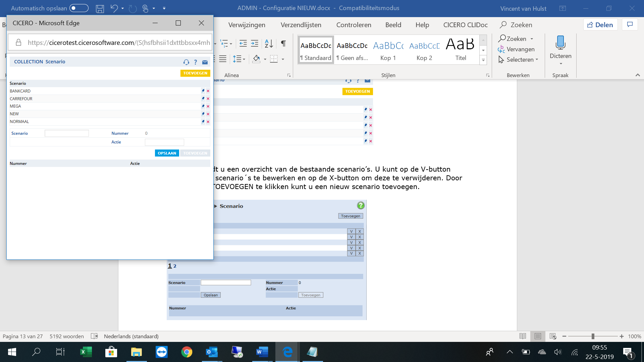
Task: Open the Undo history dropdown arrow
Action: pos(122,8)
